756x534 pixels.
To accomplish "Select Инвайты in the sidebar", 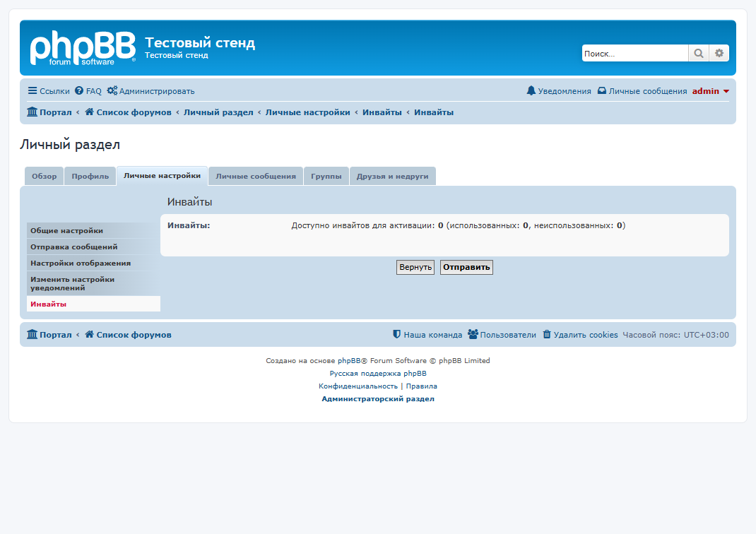I will 93,304.
